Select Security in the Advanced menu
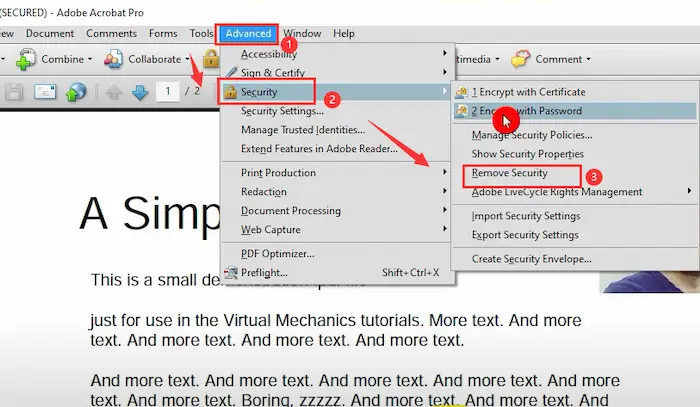The width and height of the screenshot is (700, 407). point(338,92)
